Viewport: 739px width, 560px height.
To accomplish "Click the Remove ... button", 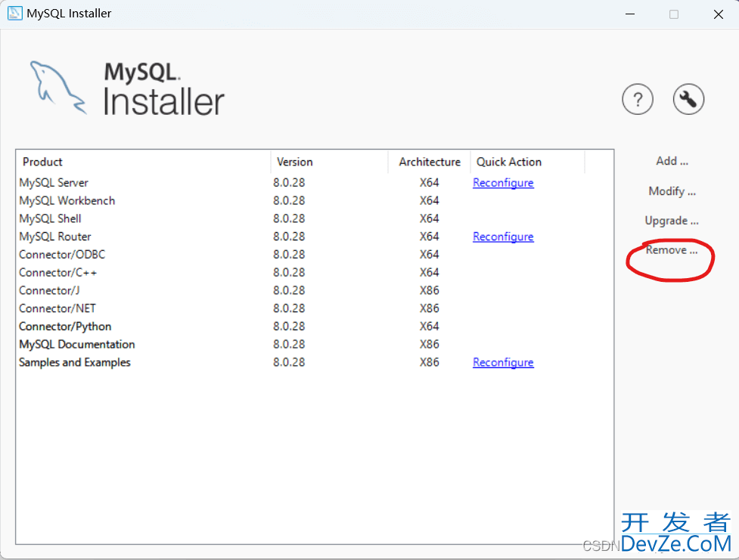I will [671, 250].
